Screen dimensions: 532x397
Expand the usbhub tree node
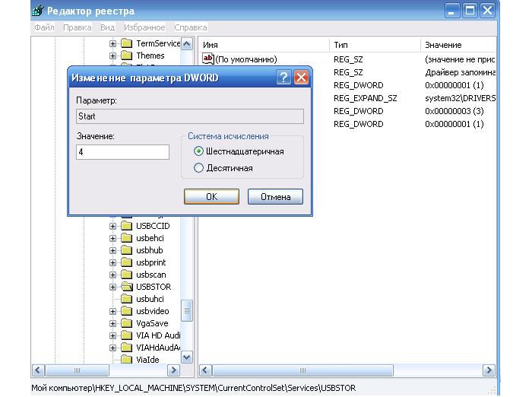tap(113, 250)
